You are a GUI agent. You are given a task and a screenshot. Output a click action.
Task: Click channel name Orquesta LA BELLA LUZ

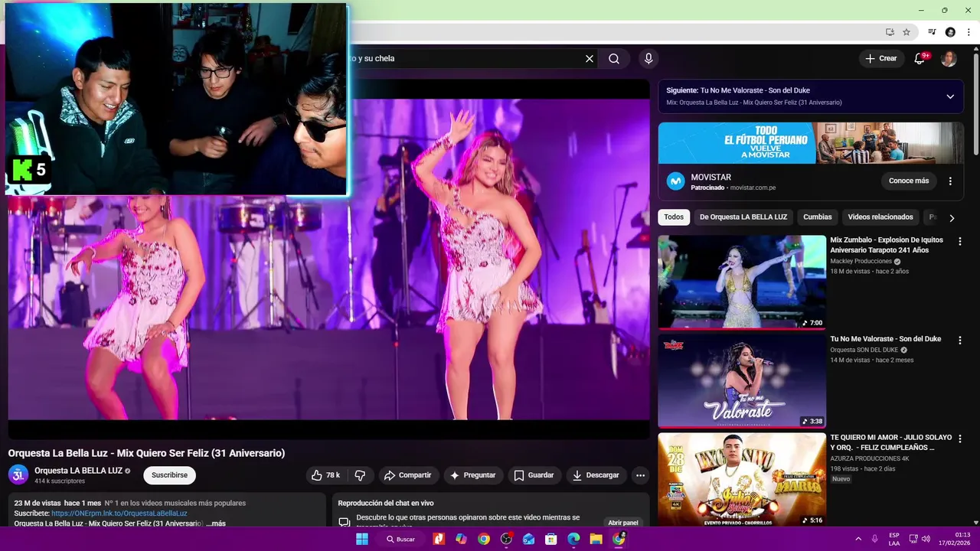coord(78,471)
